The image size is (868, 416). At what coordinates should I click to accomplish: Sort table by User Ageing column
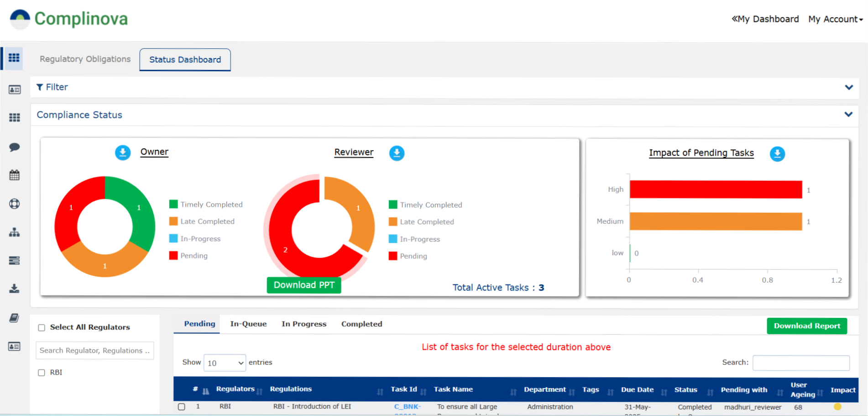(820, 393)
